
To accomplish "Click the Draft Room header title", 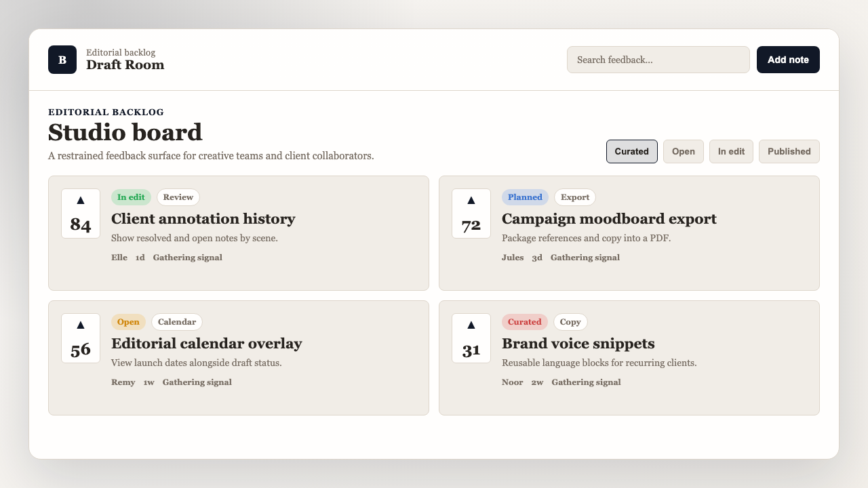I will (125, 65).
